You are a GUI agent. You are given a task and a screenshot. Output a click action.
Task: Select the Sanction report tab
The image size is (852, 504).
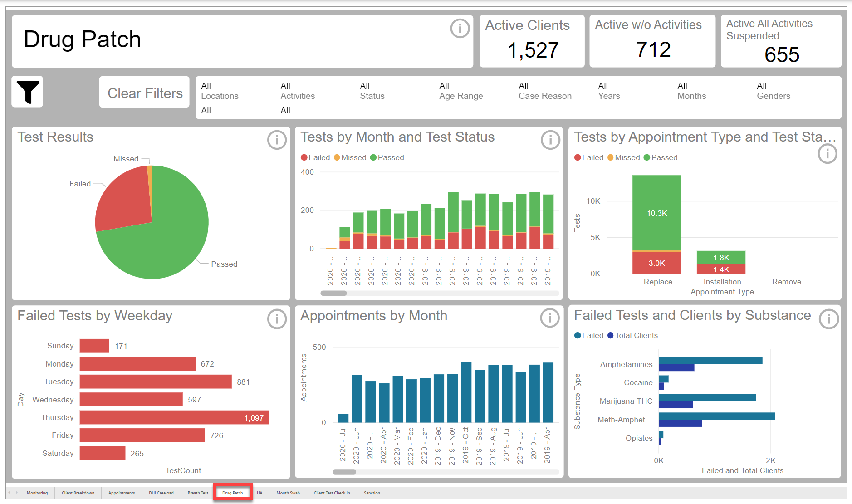[372, 493]
